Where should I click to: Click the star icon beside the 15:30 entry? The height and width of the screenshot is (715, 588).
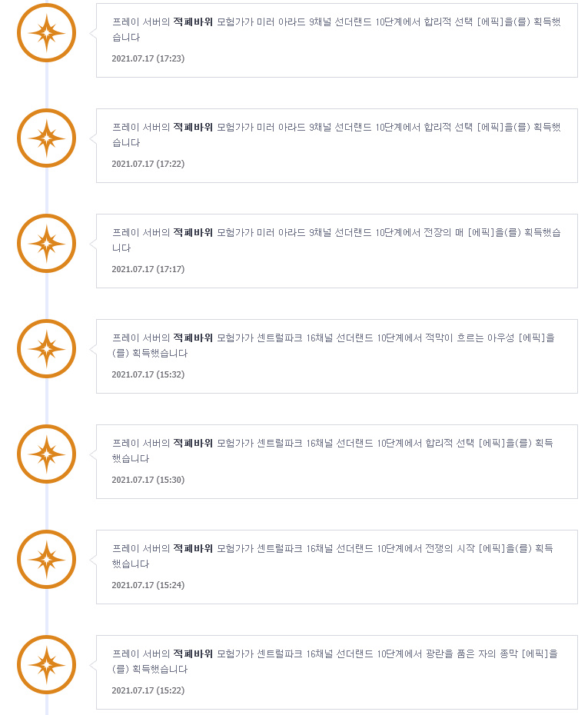[x=46, y=454]
